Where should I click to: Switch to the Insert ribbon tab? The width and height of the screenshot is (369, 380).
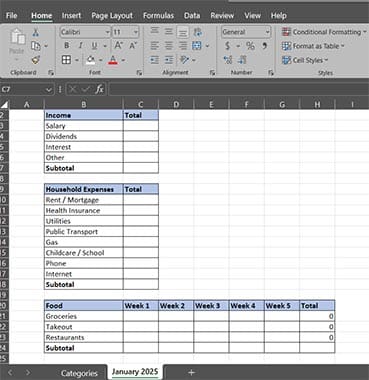click(x=71, y=16)
